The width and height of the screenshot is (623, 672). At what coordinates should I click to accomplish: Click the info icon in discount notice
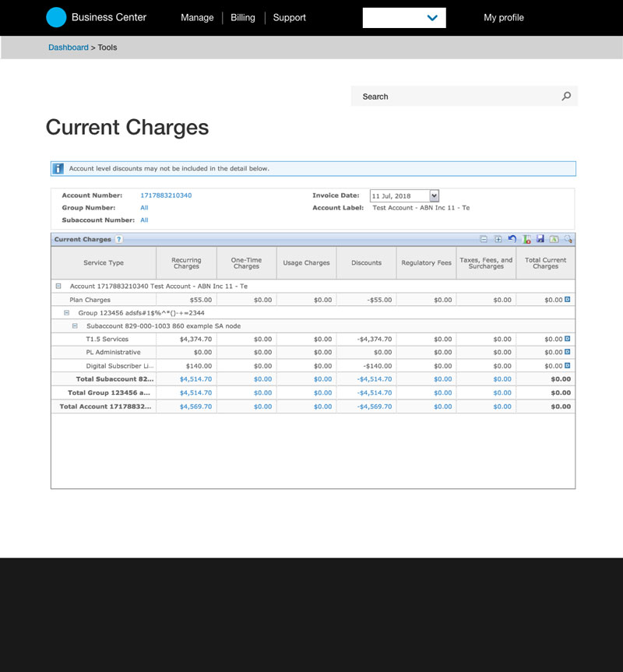click(x=58, y=168)
